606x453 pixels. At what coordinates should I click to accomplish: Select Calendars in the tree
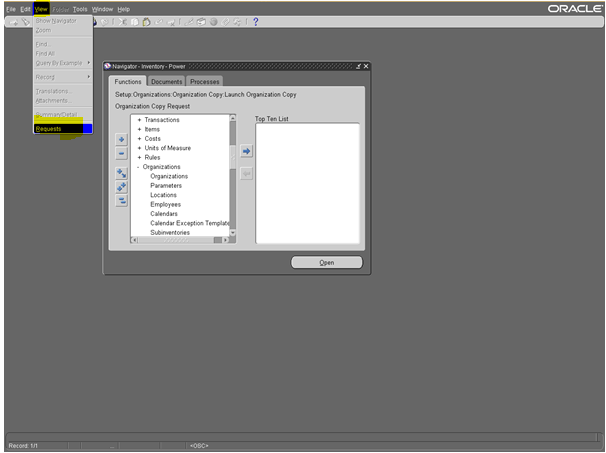[x=164, y=214]
